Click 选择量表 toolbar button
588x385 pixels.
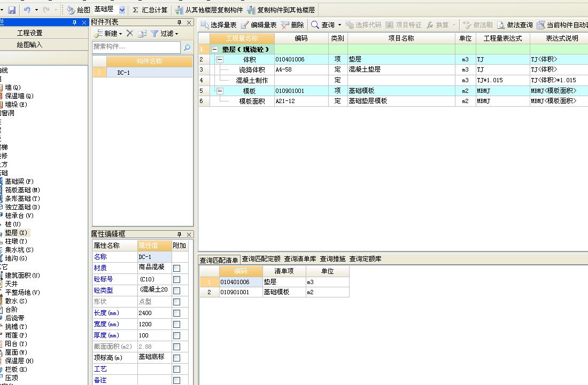219,25
